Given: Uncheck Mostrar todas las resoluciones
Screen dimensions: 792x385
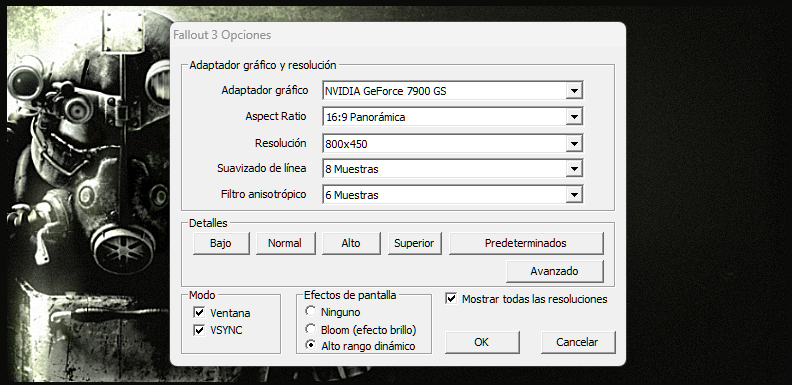Looking at the screenshot, I should (x=451, y=299).
